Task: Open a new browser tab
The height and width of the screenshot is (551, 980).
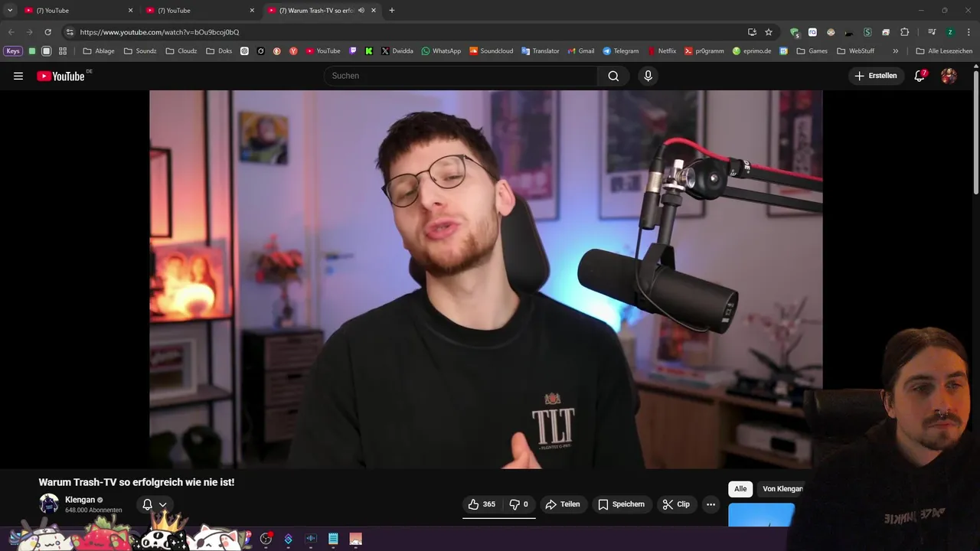Action: pyautogui.click(x=392, y=11)
